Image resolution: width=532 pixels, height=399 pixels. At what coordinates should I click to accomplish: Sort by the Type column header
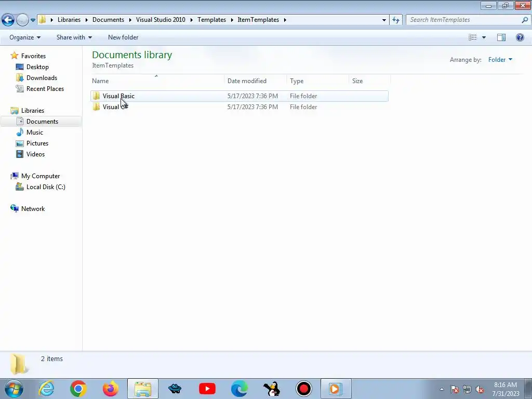317,81
